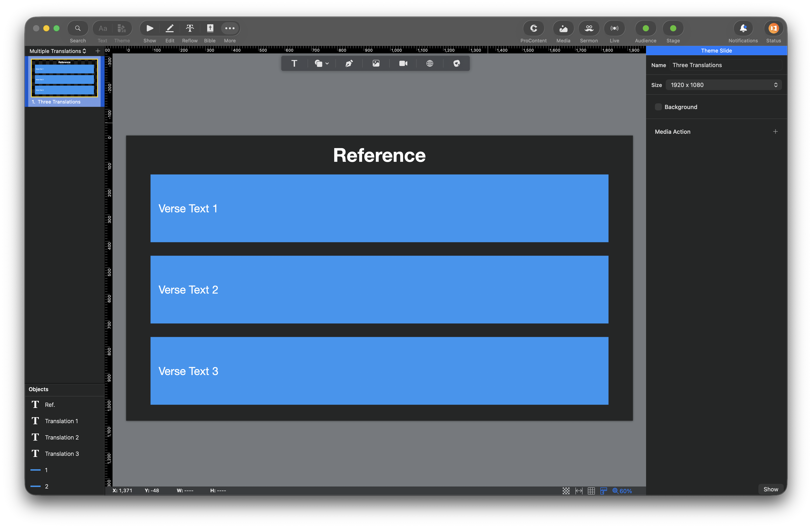The width and height of the screenshot is (812, 528).
Task: Add a new theme slide
Action: click(98, 51)
